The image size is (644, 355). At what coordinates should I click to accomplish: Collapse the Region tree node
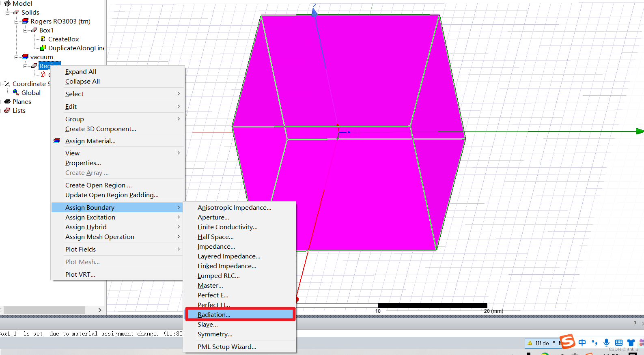coord(25,66)
